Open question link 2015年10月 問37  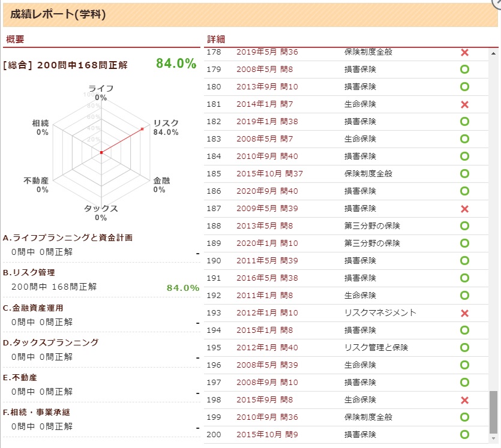[x=269, y=174]
